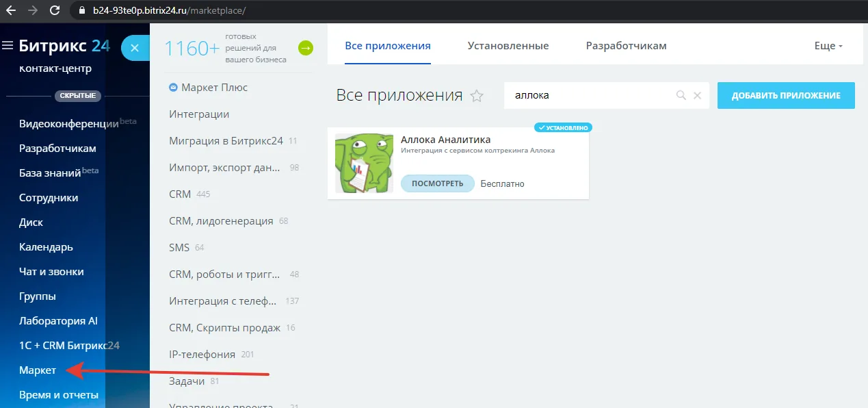This screenshot has height=408, width=868.
Task: Click the ДОБАВИТЬ ПРИЛОЖЕНИЕ button
Action: pyautogui.click(x=786, y=96)
